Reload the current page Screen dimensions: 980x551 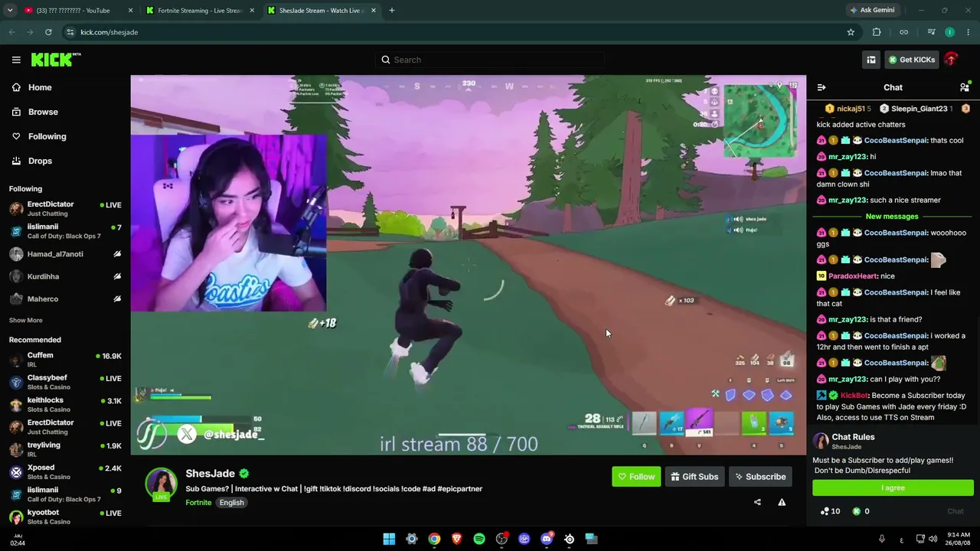pos(48,32)
